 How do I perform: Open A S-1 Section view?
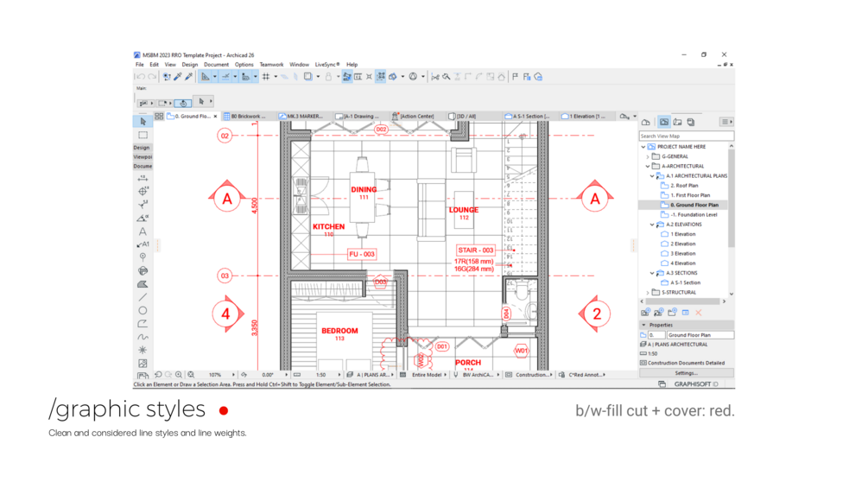pos(685,282)
